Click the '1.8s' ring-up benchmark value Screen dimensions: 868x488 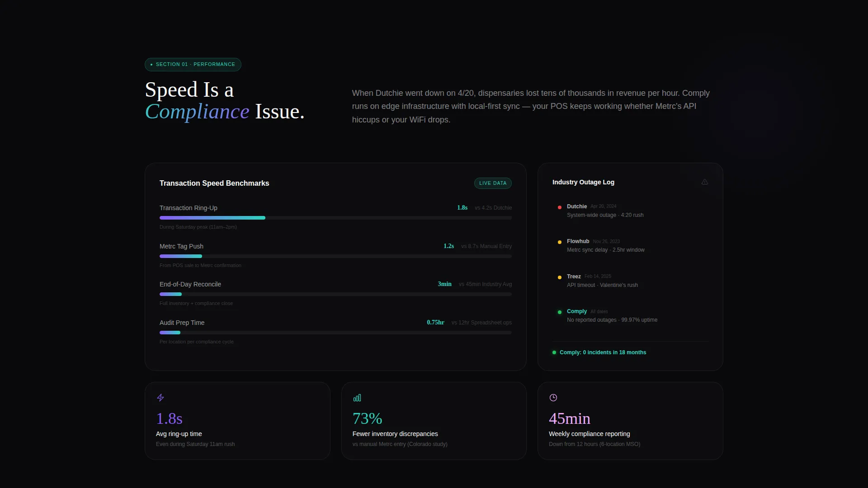[462, 208]
